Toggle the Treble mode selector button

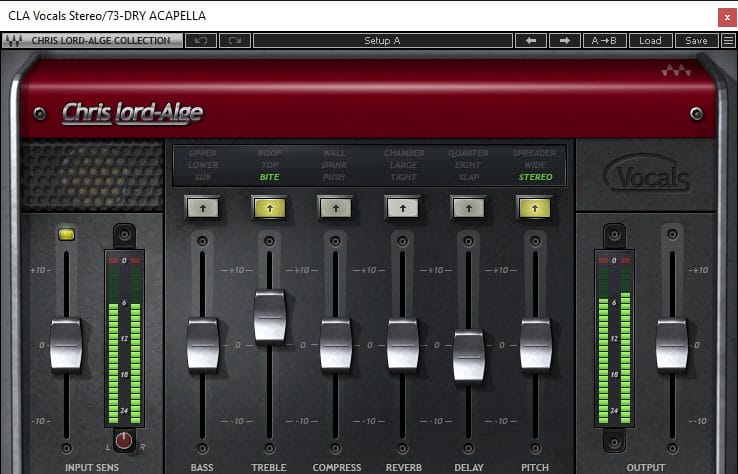(x=268, y=207)
